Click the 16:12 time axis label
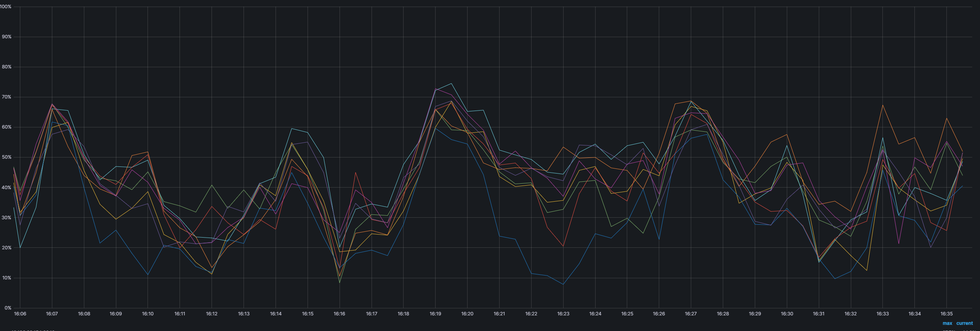 212,314
